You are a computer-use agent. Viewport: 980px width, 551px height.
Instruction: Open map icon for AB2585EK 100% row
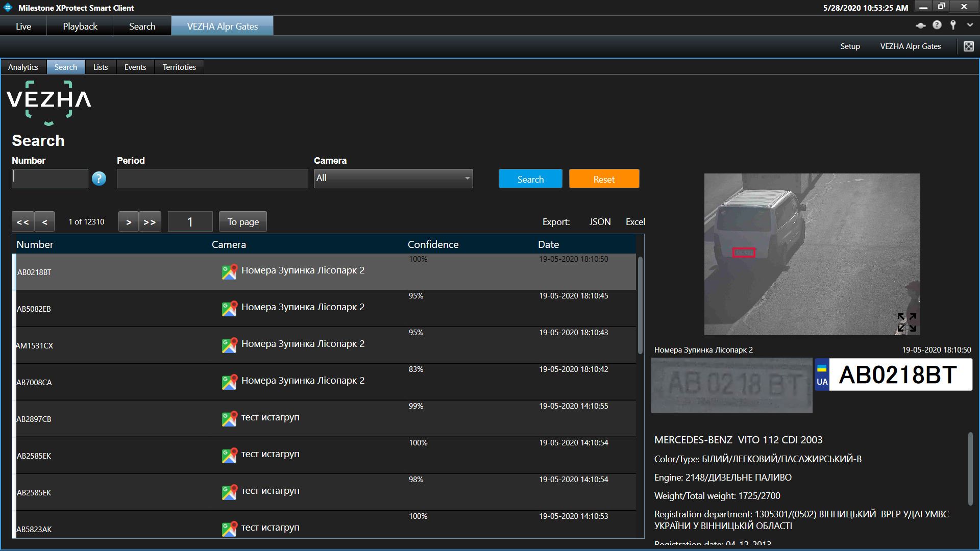229,455
